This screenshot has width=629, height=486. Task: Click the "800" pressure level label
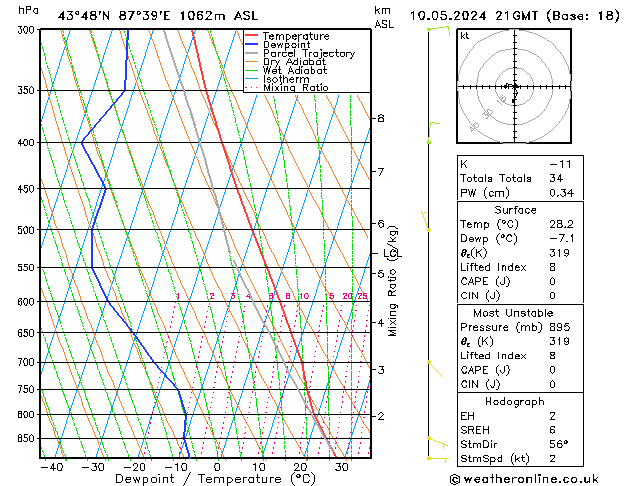[28, 415]
